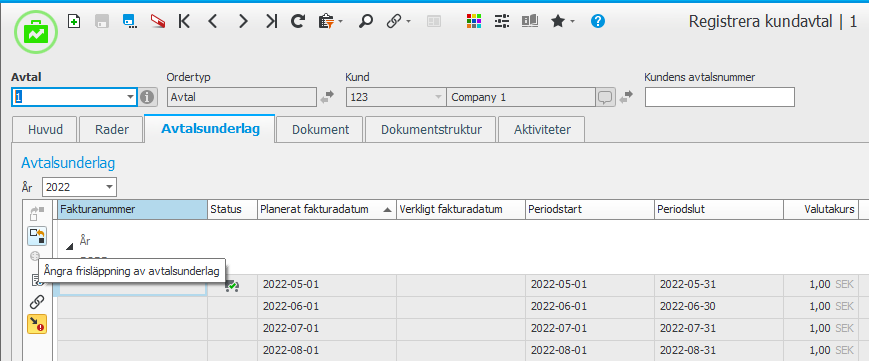Click the green briefcase application logo
The image size is (869, 361).
[36, 32]
